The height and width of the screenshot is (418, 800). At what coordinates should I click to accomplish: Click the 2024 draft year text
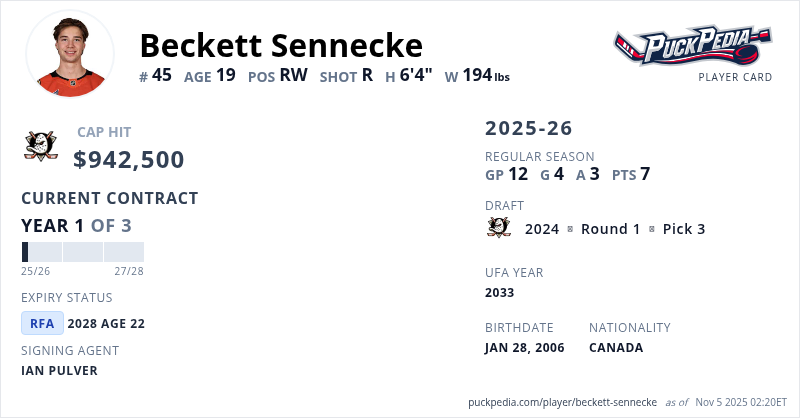(x=542, y=229)
